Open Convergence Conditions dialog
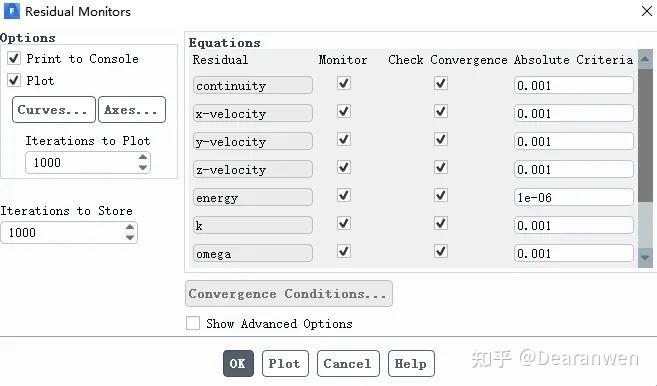Image resolution: width=657 pixels, height=386 pixels. click(x=289, y=294)
